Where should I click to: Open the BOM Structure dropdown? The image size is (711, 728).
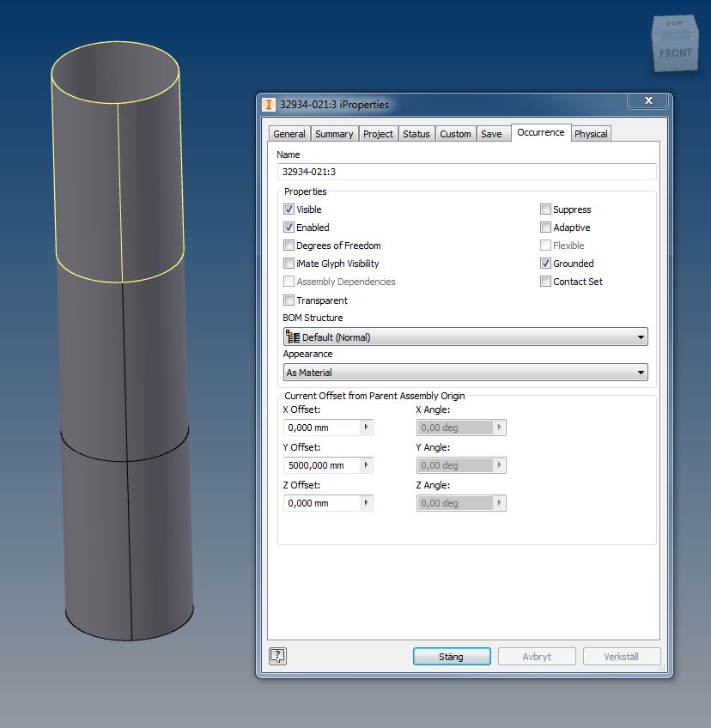(641, 337)
